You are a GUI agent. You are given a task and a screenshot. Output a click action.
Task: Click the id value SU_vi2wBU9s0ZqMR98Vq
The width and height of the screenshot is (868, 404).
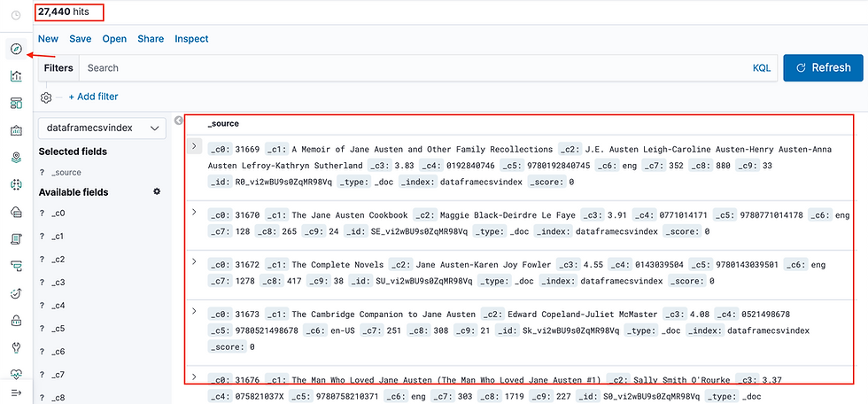point(424,281)
